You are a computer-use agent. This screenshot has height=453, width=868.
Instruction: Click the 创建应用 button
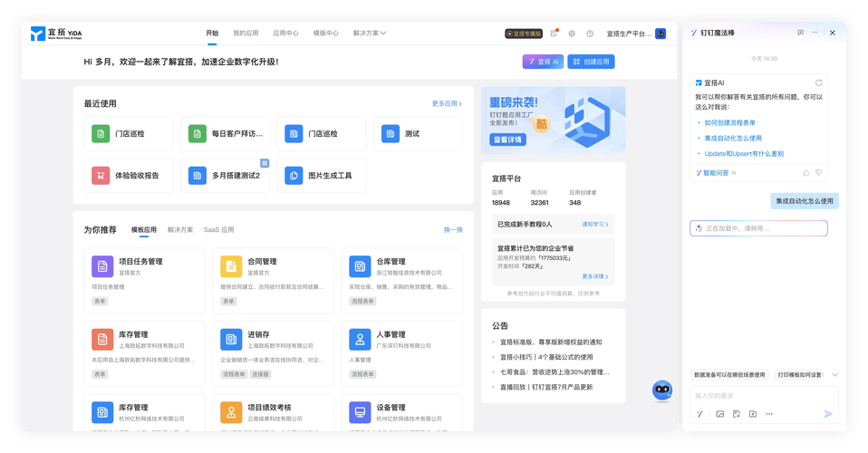591,62
